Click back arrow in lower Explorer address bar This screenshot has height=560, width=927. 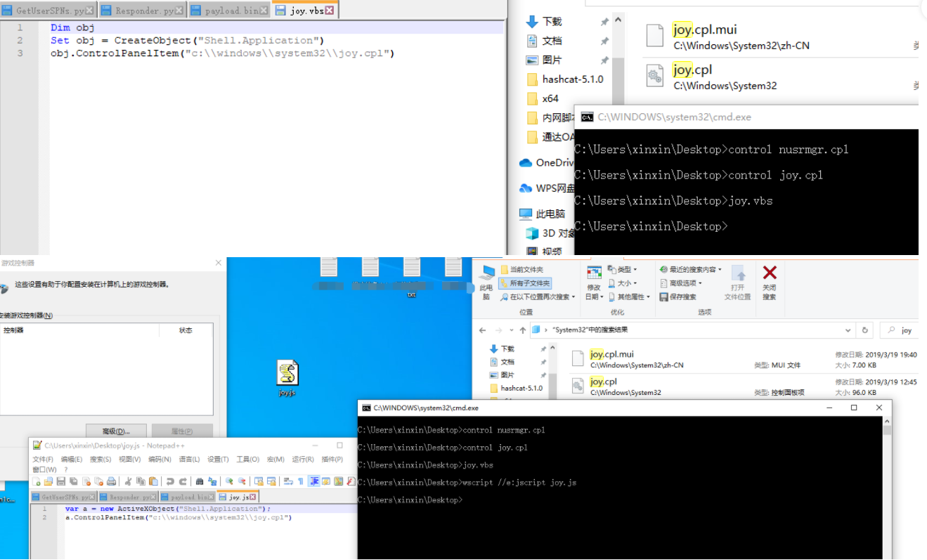pos(483,330)
